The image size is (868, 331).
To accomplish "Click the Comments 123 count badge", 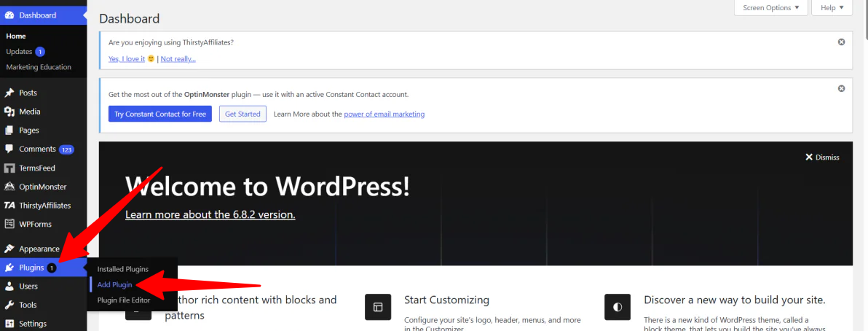I will [x=66, y=149].
